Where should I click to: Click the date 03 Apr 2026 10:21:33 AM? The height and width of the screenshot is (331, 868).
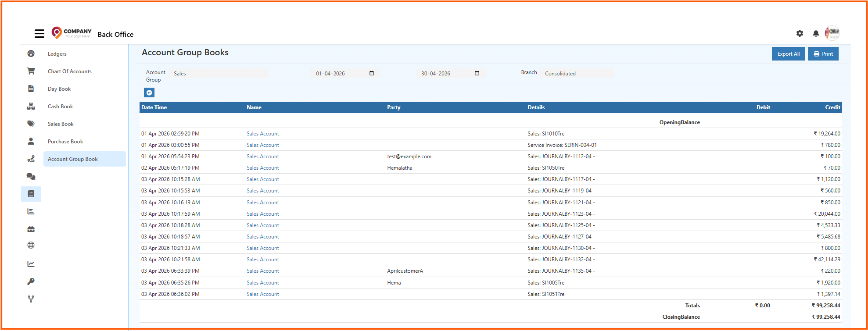pyautogui.click(x=170, y=248)
